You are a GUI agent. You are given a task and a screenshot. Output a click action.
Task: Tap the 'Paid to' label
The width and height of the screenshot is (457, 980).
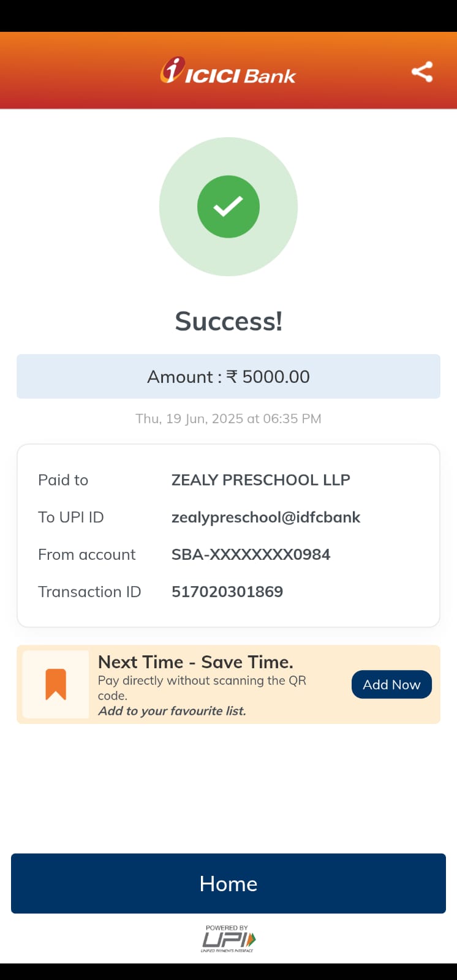[63, 480]
